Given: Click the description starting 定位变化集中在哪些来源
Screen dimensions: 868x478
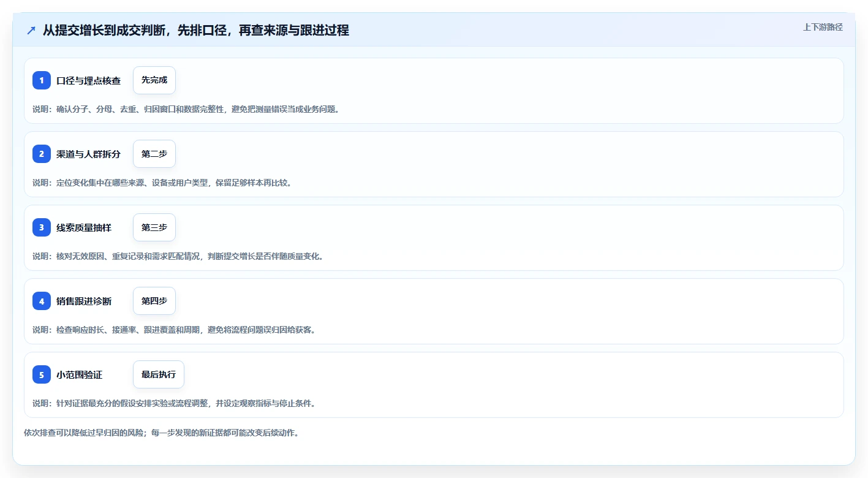Looking at the screenshot, I should coord(162,183).
